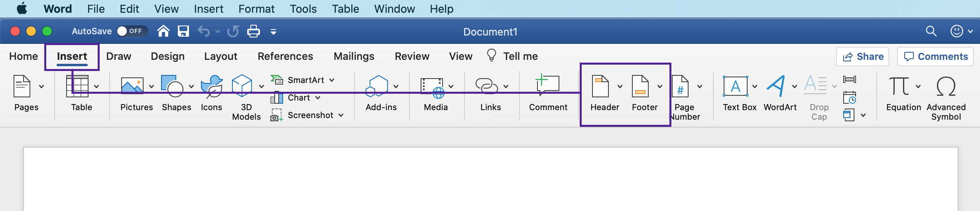The image size is (980, 211).
Task: Click the Pages icon
Action: pos(22,86)
